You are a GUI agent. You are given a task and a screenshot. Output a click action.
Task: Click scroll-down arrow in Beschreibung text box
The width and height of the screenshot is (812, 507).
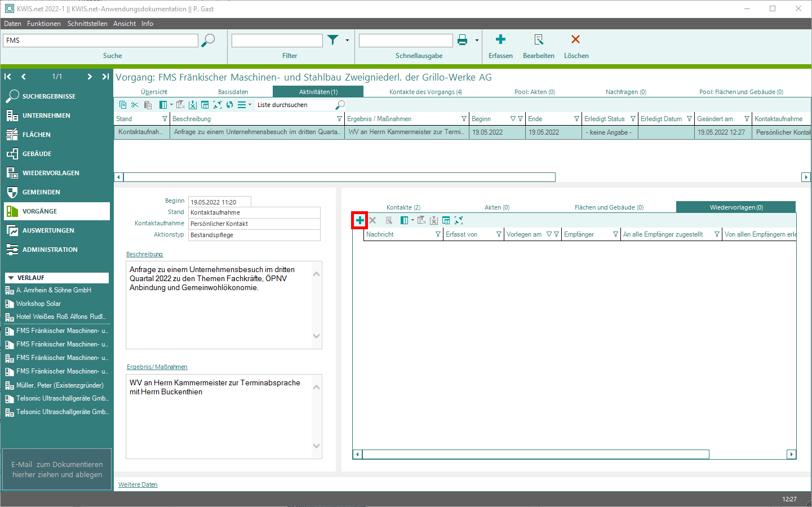click(x=316, y=336)
